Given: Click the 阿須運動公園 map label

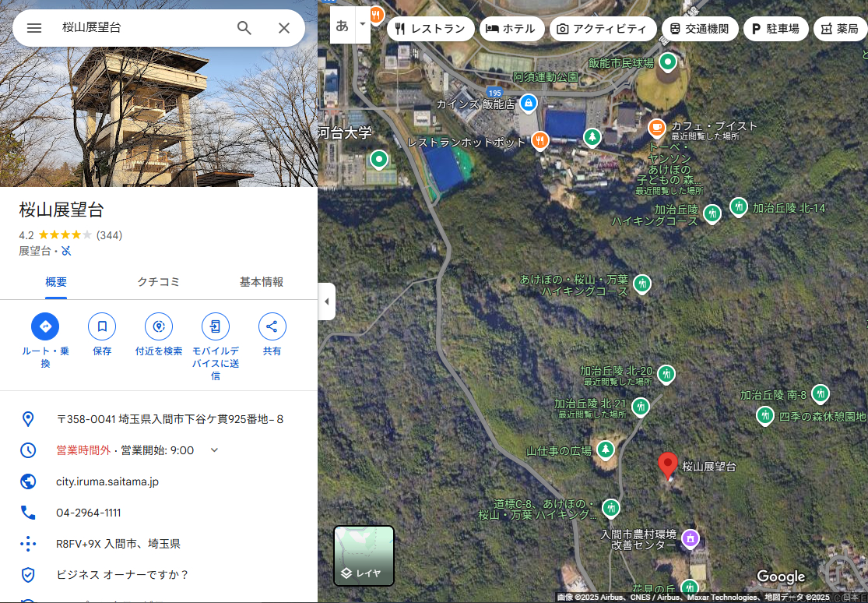Looking at the screenshot, I should 545,77.
